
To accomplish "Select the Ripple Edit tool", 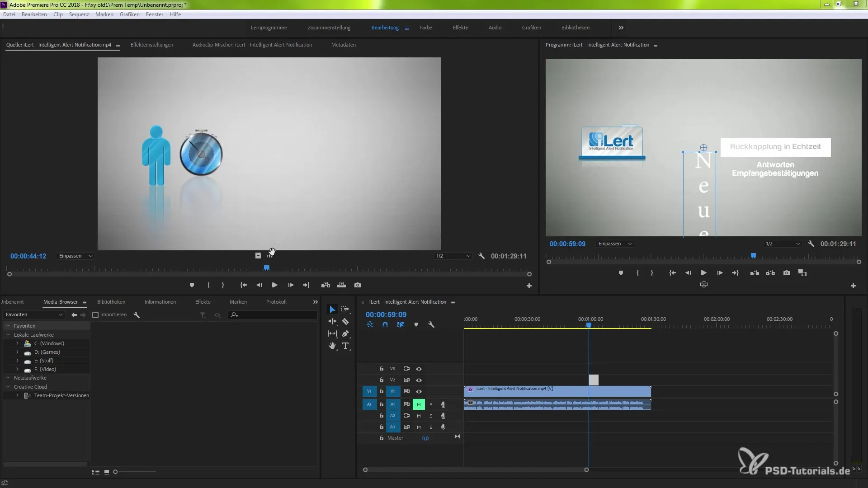I will (332, 322).
